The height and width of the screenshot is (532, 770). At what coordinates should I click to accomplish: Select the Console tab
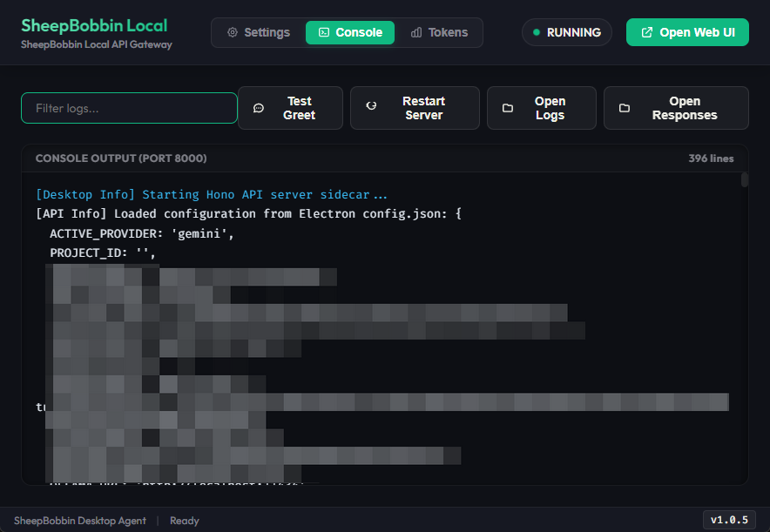tap(350, 32)
